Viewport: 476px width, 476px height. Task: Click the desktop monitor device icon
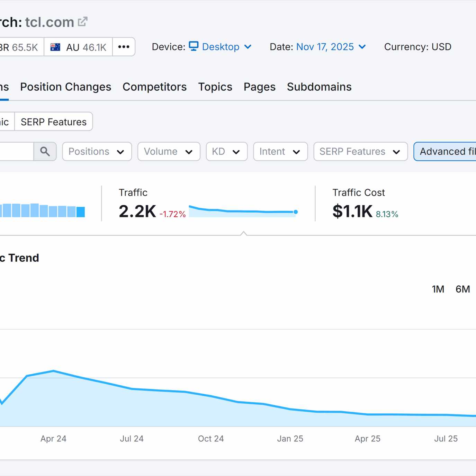(x=194, y=46)
